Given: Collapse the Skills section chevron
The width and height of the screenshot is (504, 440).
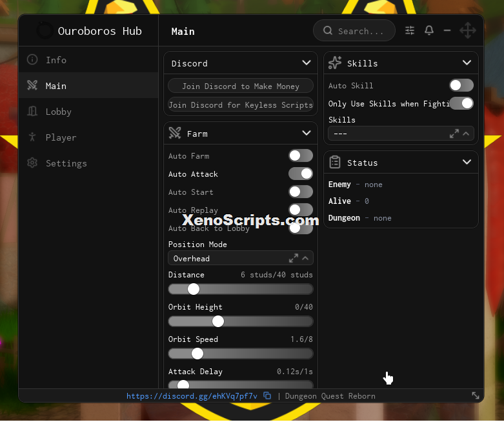Looking at the screenshot, I should click(x=467, y=63).
